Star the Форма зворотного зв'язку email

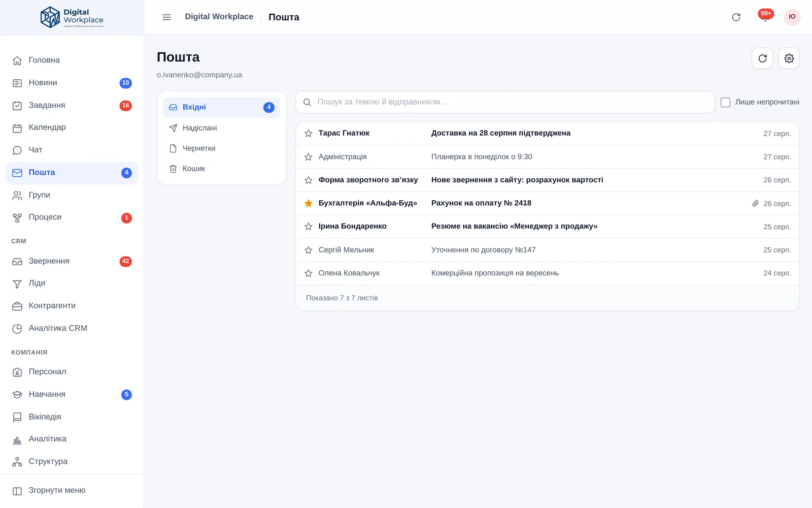tap(308, 180)
